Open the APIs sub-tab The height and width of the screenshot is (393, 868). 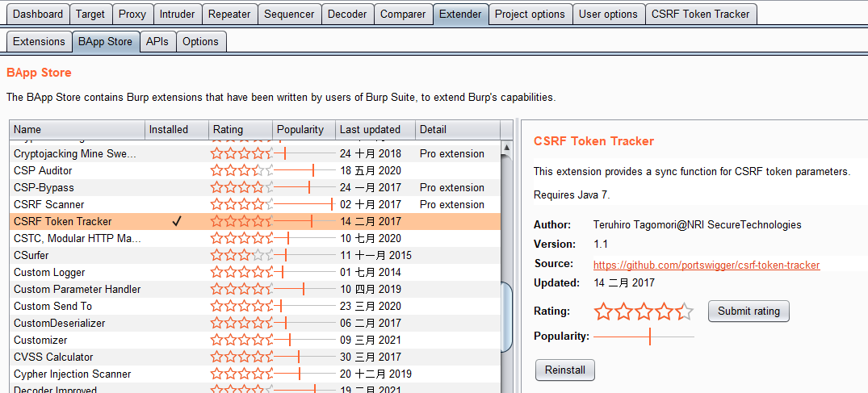point(157,41)
